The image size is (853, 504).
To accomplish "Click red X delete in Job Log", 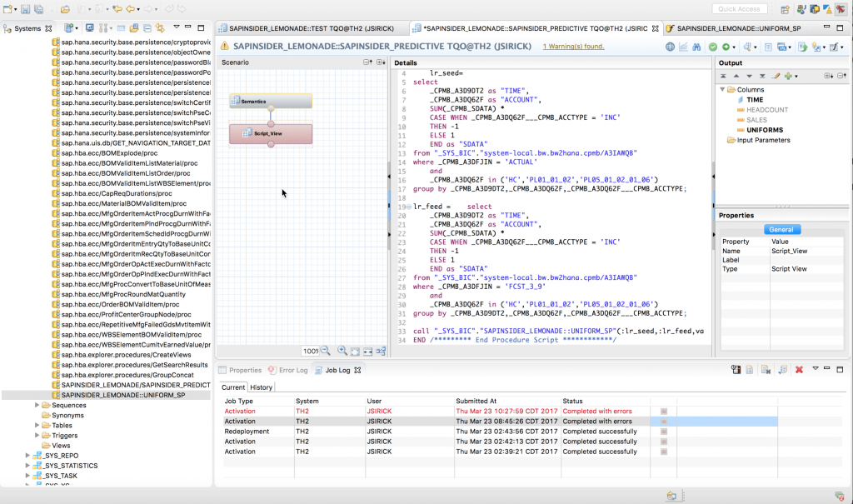I will point(799,370).
